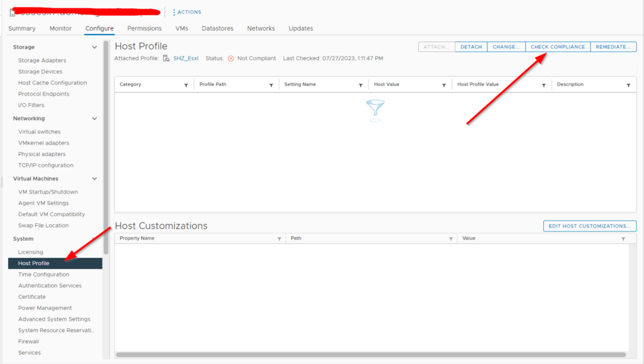Open Time Configuration
This screenshot has width=644, height=364.
click(x=43, y=275)
